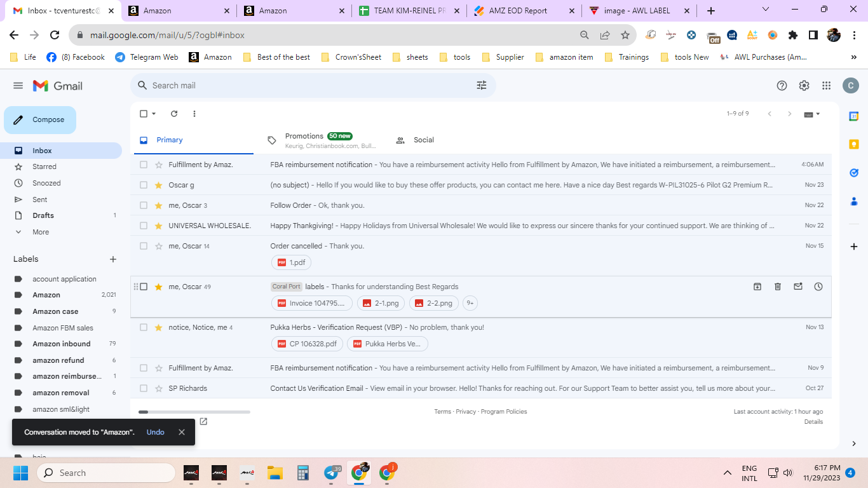Go to newer messages arrow
Viewport: 868px width, 488px height.
(770, 114)
